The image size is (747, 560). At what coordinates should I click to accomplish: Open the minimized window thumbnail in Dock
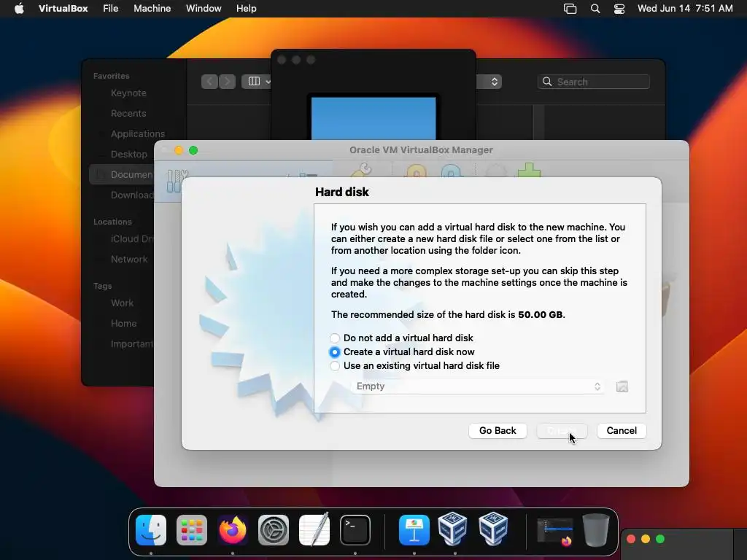555,531
